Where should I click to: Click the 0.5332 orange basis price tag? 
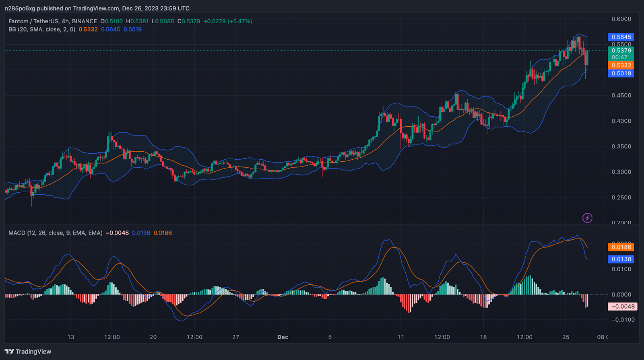tap(621, 65)
